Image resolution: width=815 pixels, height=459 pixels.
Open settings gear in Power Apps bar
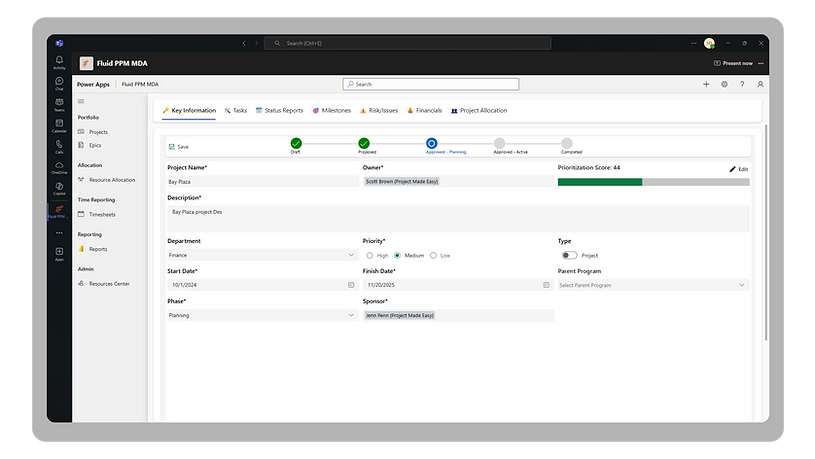[x=724, y=84]
